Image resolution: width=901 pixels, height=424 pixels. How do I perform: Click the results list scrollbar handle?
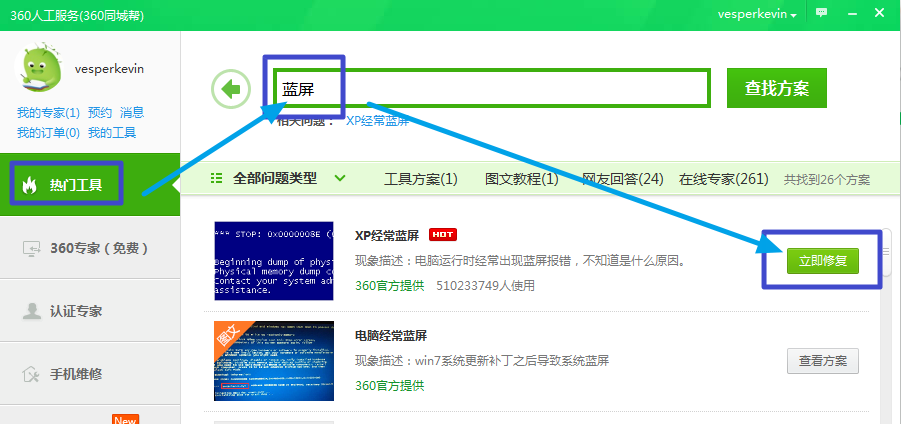(x=885, y=252)
